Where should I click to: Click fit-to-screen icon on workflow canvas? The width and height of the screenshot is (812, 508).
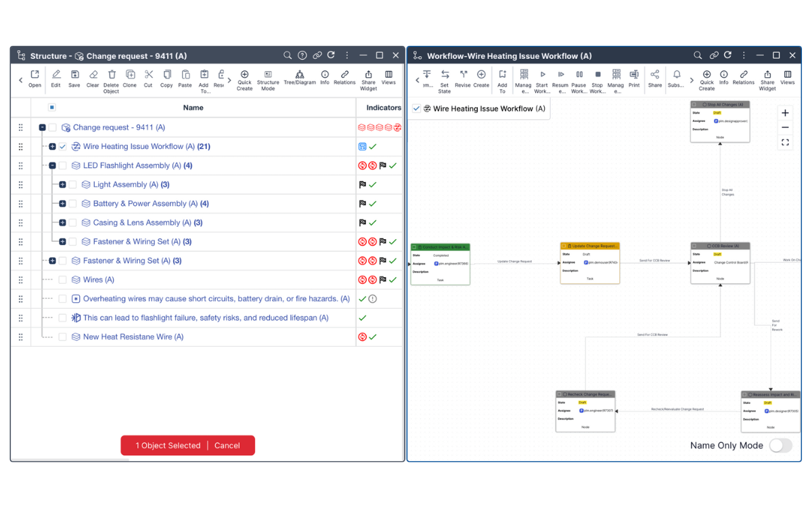pos(785,142)
